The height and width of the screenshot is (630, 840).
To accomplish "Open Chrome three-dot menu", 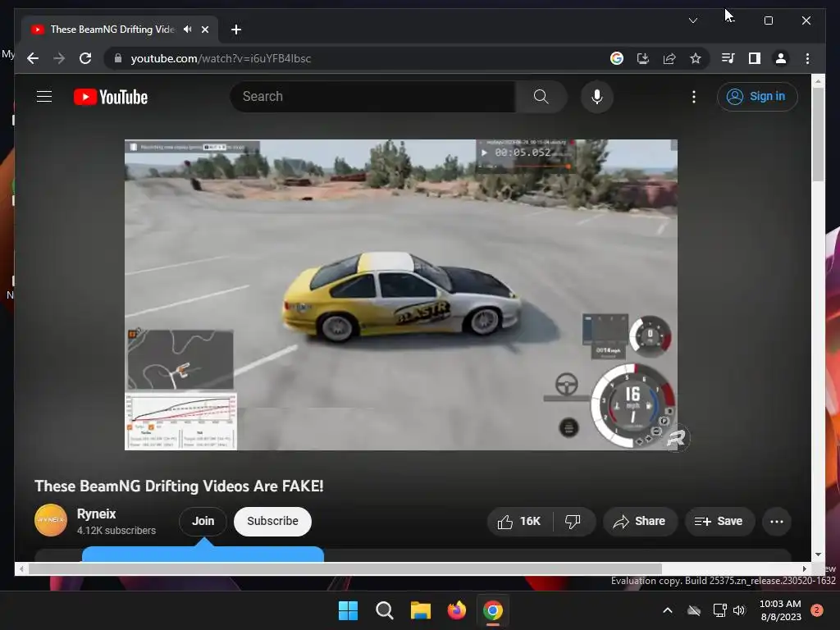I will click(x=807, y=58).
